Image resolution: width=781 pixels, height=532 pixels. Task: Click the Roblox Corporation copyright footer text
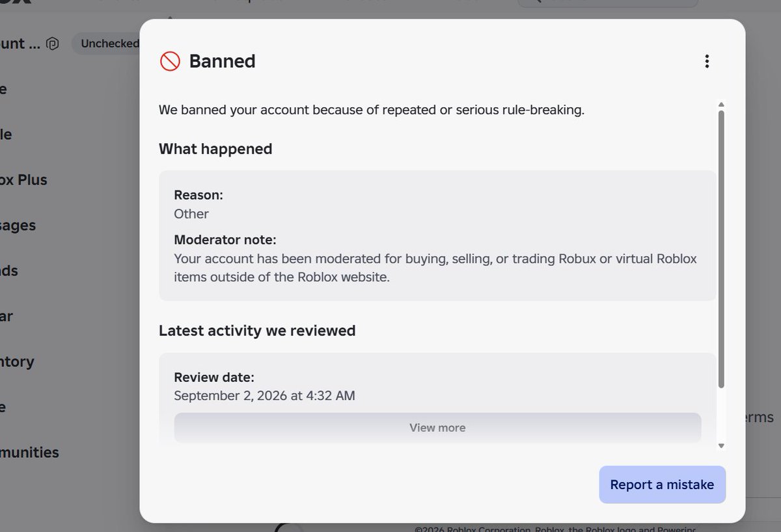coord(556,529)
